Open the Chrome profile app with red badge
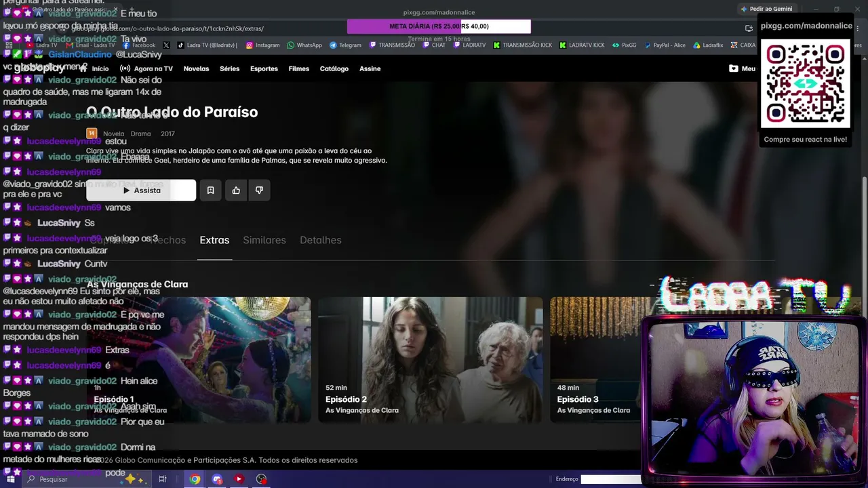Screen dimensions: 868x488 217,479
